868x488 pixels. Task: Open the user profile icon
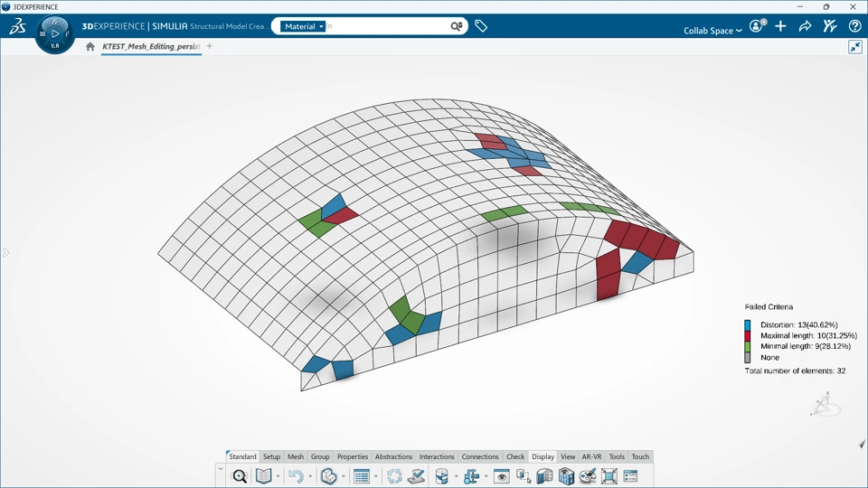coord(757,26)
